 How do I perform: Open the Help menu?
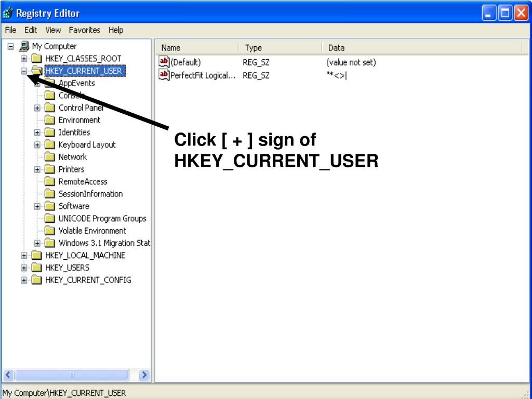(x=116, y=30)
